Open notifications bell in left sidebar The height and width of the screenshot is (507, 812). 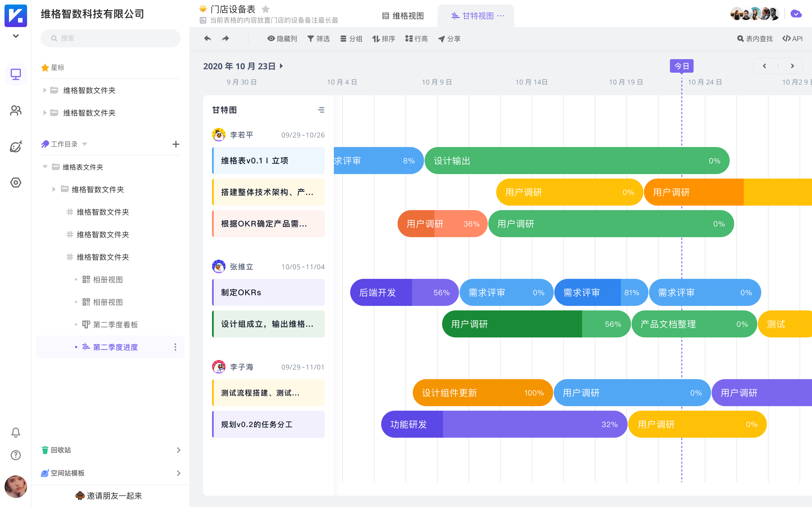pyautogui.click(x=16, y=432)
